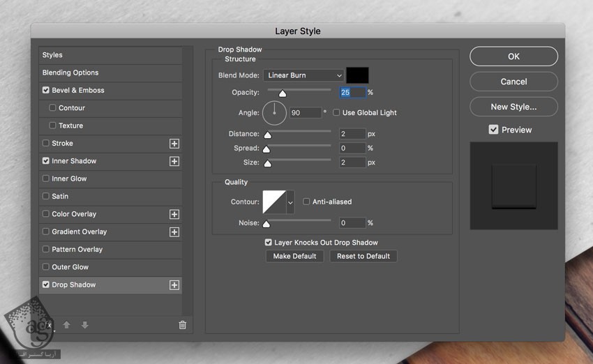Image resolution: width=593 pixels, height=364 pixels.
Task: Move effect down with the down arrow
Action: [85, 325]
